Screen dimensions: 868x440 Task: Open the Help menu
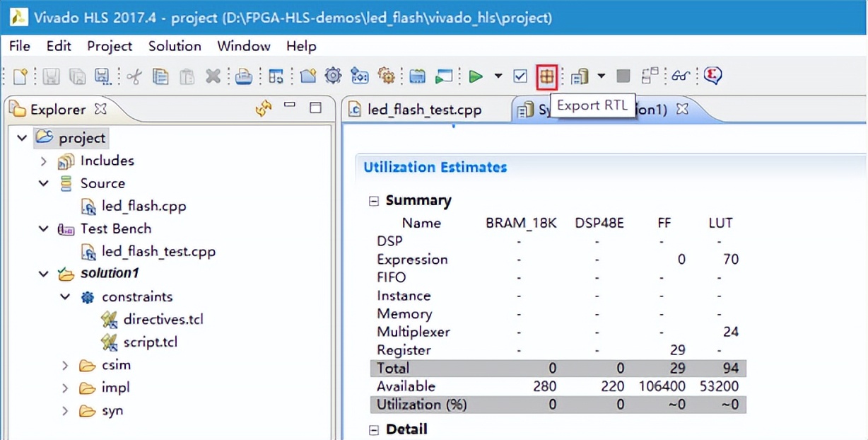[301, 46]
